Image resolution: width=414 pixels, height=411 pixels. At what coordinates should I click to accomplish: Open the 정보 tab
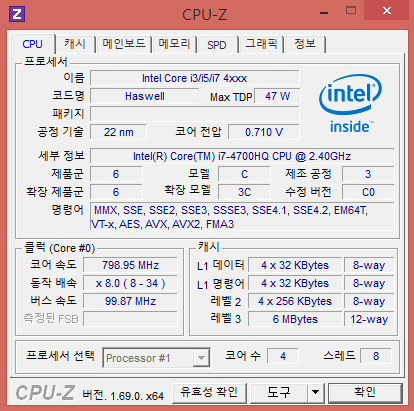coord(305,44)
